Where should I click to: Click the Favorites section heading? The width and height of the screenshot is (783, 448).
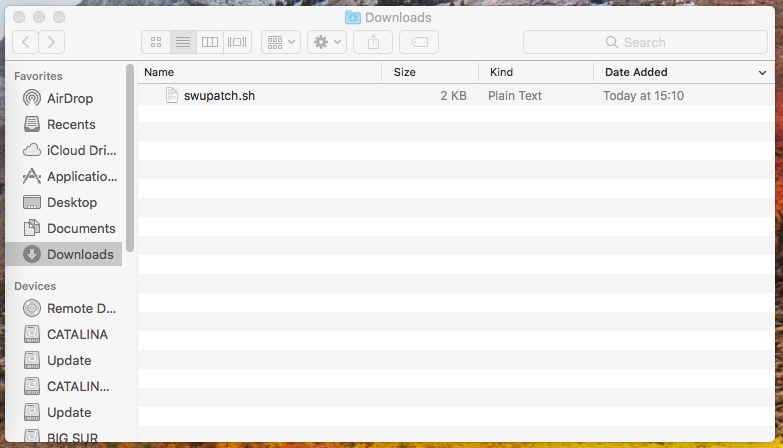point(38,76)
